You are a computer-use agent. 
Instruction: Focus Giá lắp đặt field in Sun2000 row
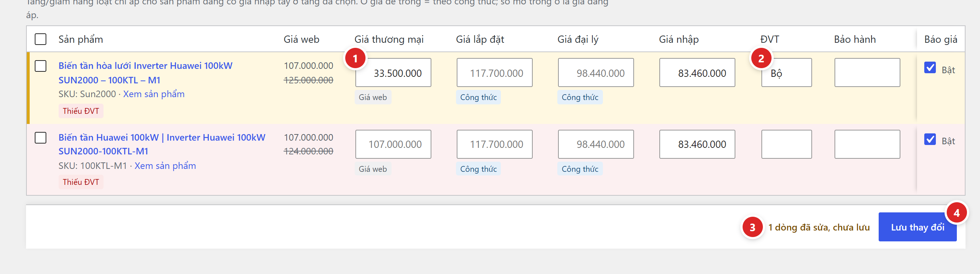494,72
